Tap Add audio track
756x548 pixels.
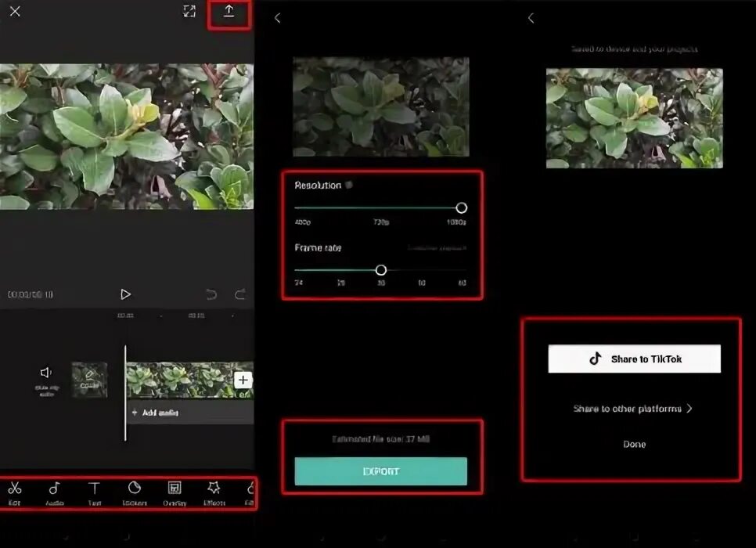(x=191, y=413)
